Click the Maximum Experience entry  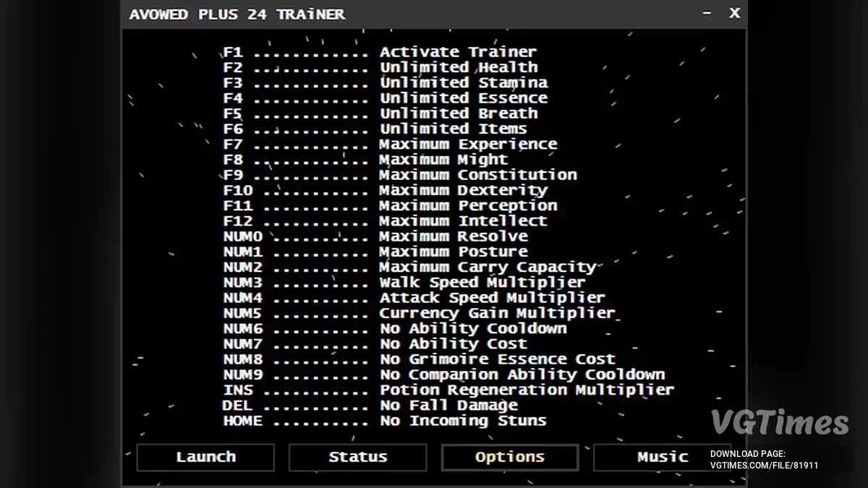468,144
